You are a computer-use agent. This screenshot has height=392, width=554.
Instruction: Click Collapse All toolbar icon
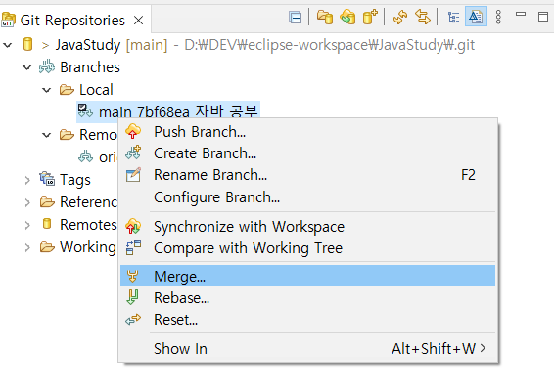[x=295, y=17]
